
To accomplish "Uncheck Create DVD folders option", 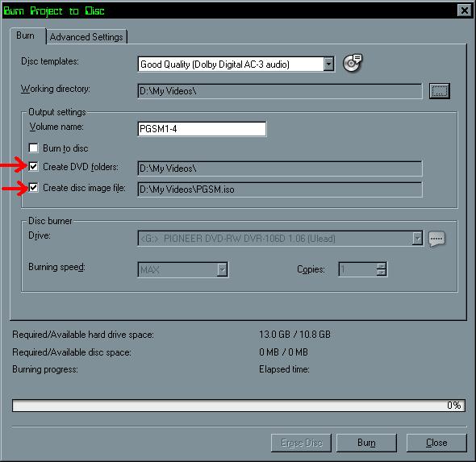I will (x=33, y=167).
